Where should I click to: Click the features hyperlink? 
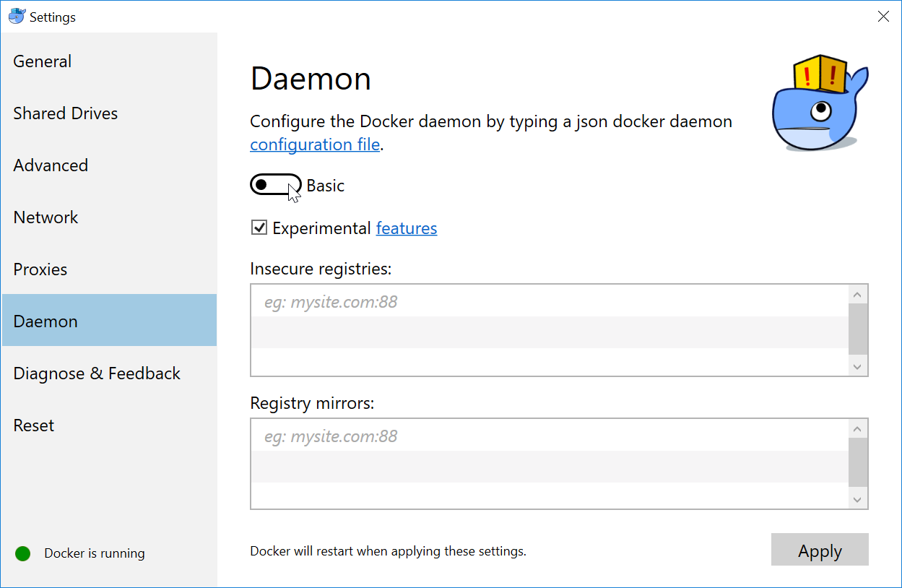(x=406, y=228)
